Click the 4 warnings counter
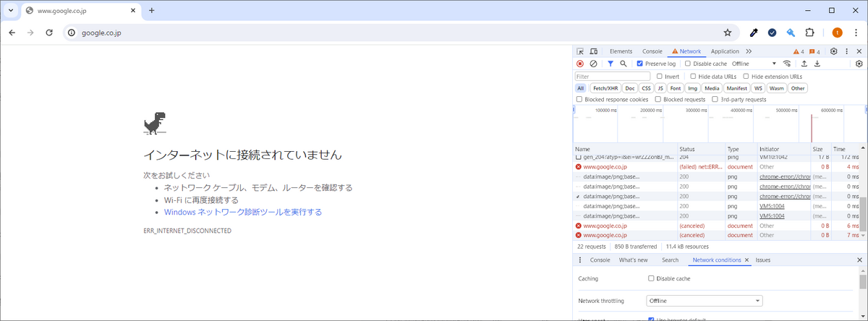The image size is (868, 321). 799,51
